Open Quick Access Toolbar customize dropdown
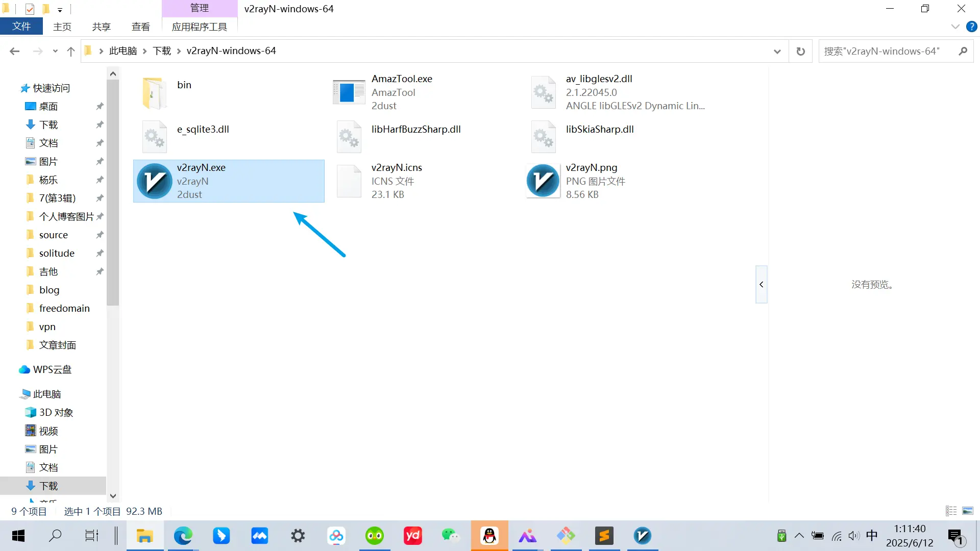This screenshot has height=551, width=980. tap(60, 9)
